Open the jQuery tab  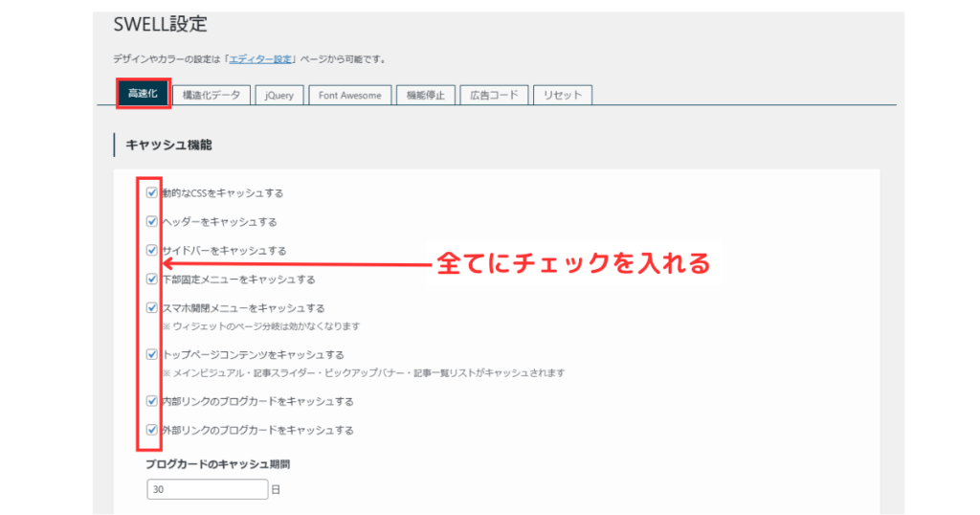(x=278, y=95)
